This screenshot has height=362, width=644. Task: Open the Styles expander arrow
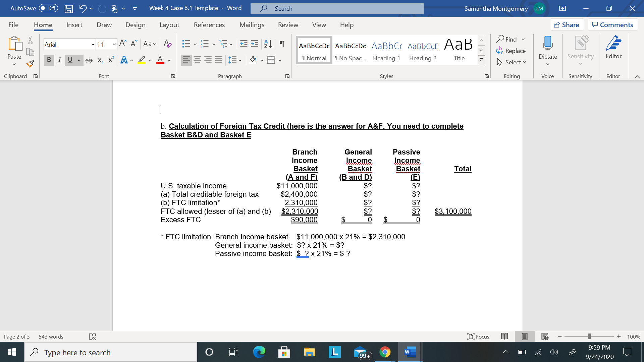(487, 76)
